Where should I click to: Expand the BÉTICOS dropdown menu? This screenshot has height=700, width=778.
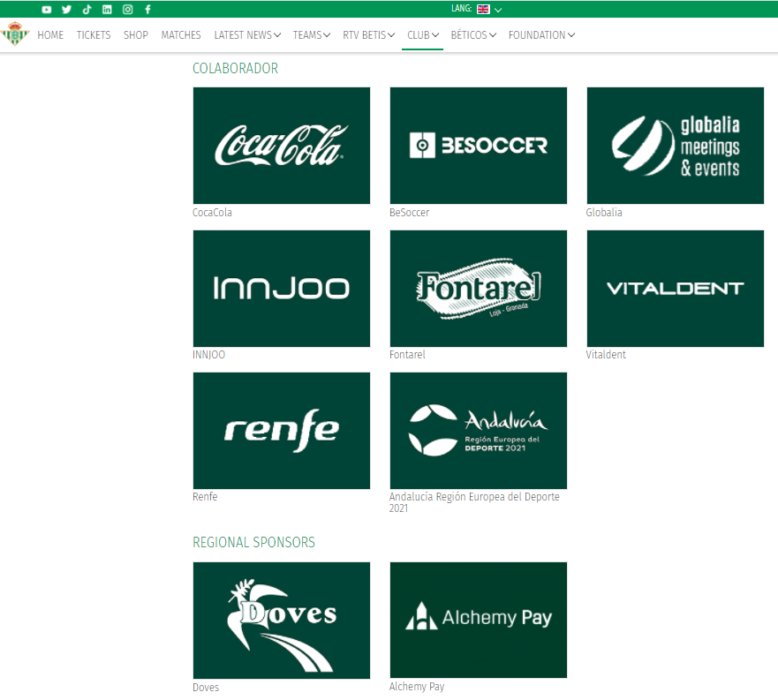point(473,35)
